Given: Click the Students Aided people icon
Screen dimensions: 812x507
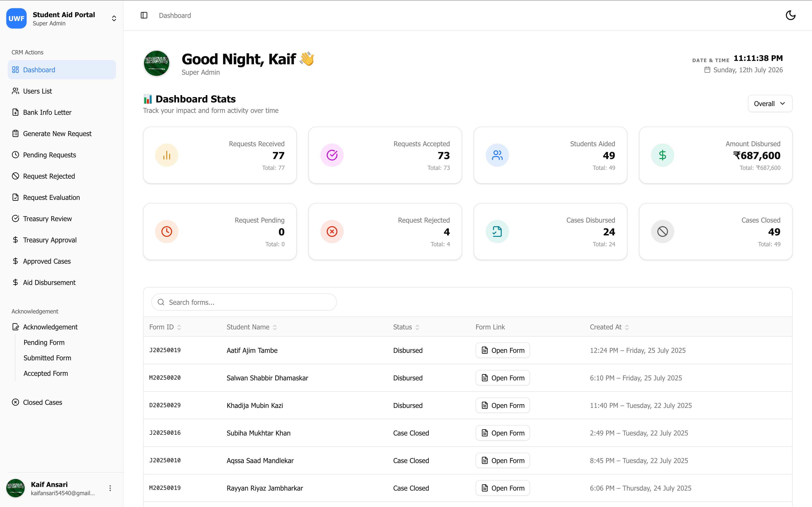Looking at the screenshot, I should (497, 155).
